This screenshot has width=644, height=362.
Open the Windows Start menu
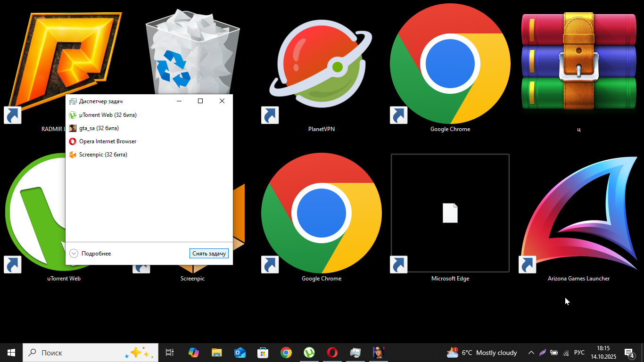pos(11,353)
